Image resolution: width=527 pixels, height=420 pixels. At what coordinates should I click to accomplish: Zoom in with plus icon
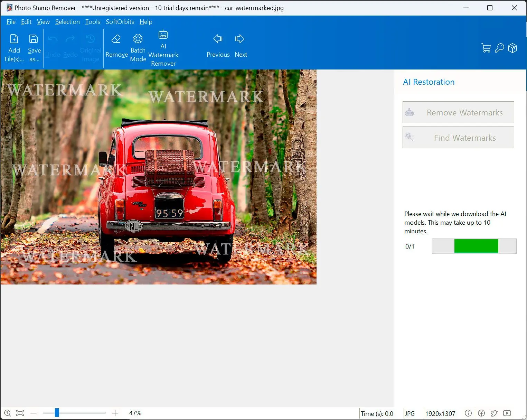click(x=115, y=413)
